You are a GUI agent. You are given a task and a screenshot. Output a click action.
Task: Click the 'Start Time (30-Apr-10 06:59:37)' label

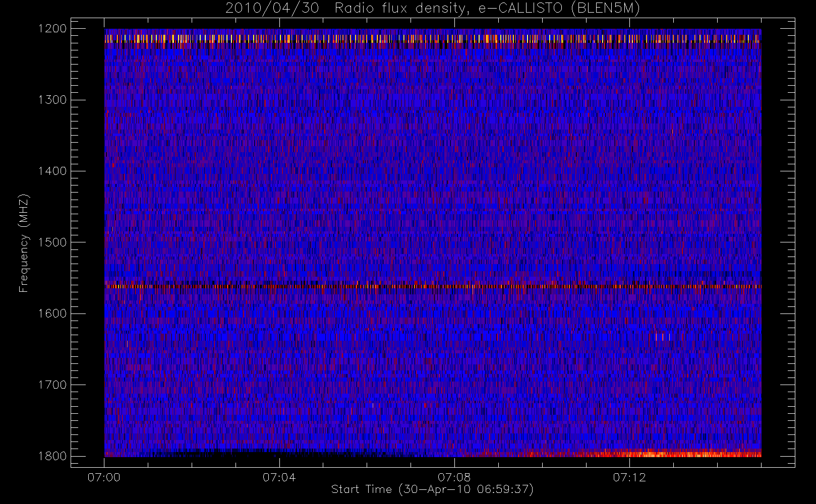click(x=432, y=489)
